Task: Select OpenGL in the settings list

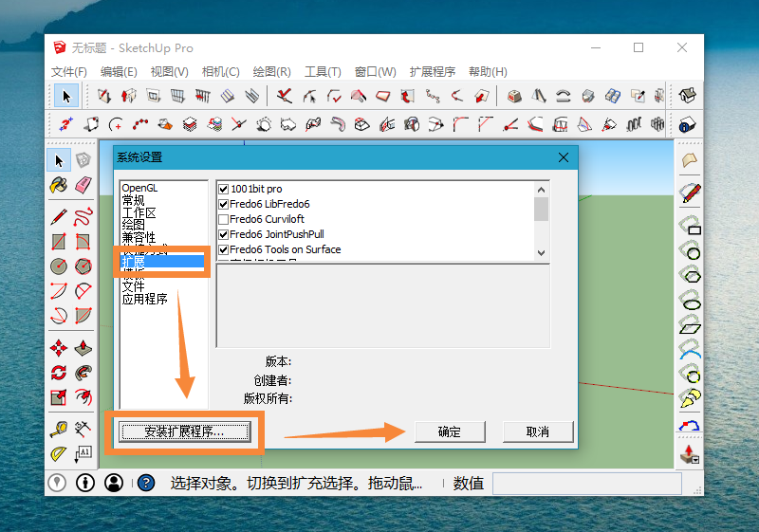Action: (x=139, y=188)
